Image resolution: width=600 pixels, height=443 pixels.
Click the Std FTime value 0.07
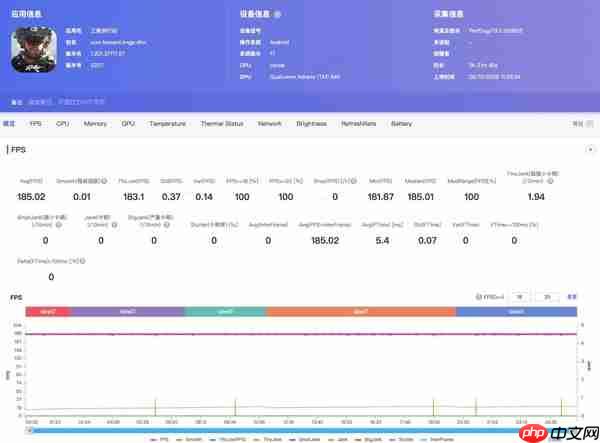click(427, 240)
